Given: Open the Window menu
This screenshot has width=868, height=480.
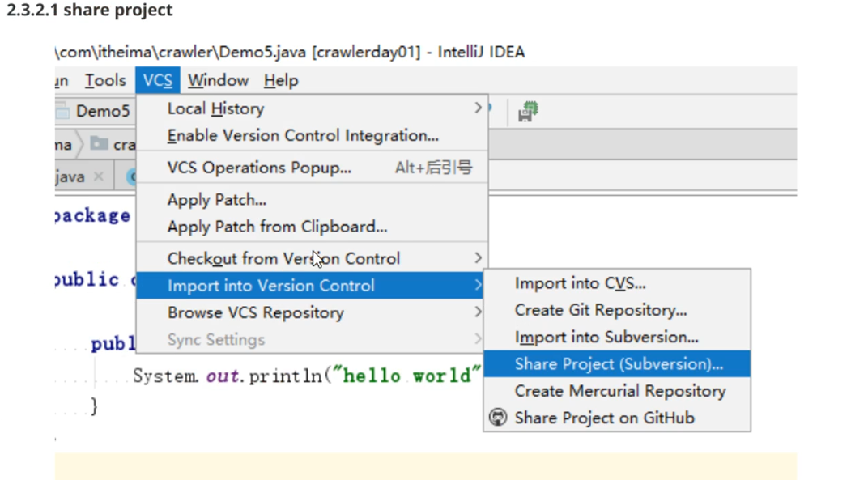Looking at the screenshot, I should [218, 80].
